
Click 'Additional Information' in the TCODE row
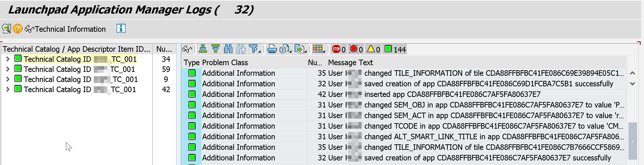point(239,126)
